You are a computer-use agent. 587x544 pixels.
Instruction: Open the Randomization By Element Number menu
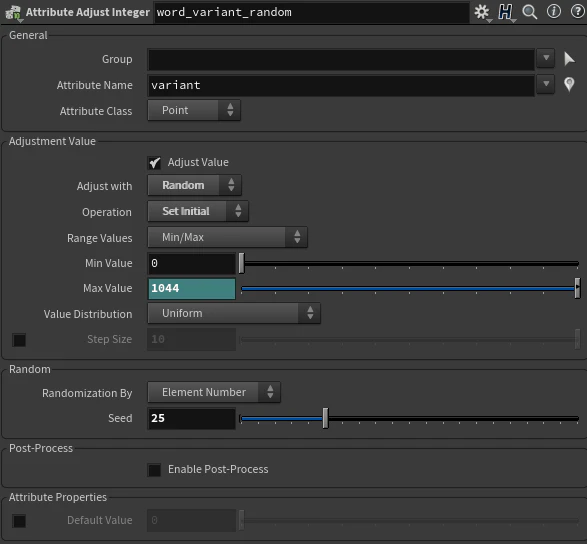214,392
